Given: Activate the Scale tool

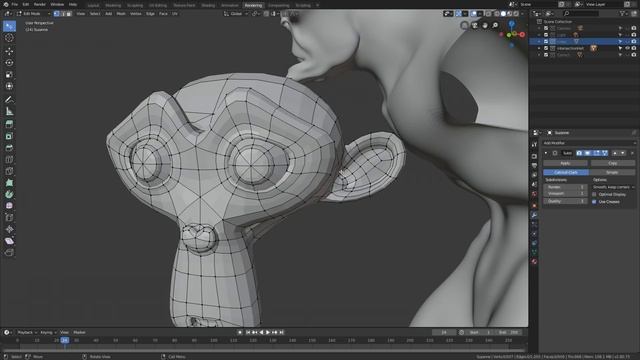Looking at the screenshot, I should (x=9, y=75).
